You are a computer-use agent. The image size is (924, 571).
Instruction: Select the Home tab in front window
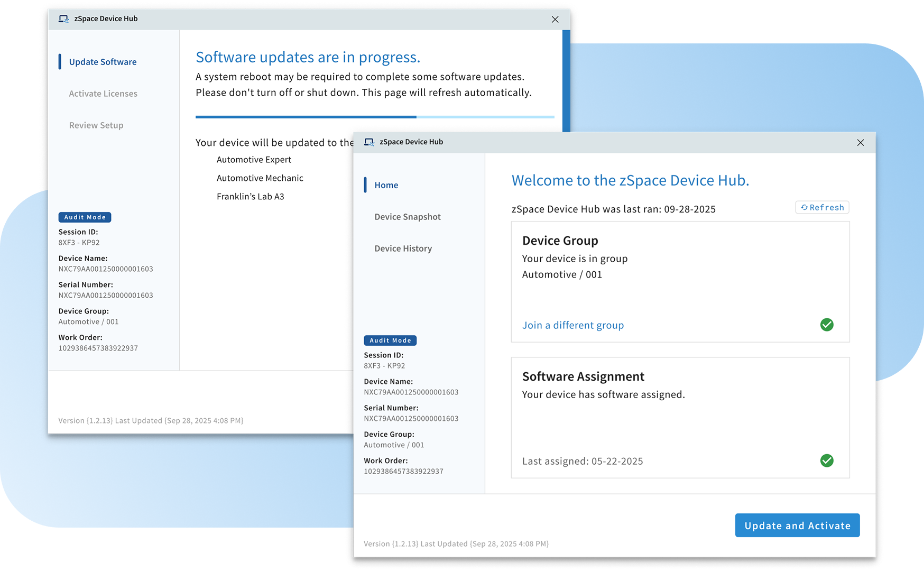click(x=386, y=185)
